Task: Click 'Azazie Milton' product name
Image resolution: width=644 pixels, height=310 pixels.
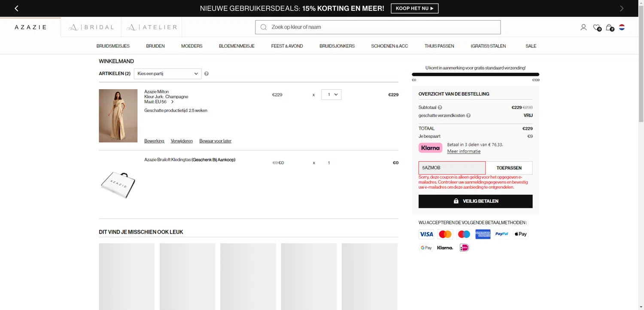Action: click(x=156, y=92)
